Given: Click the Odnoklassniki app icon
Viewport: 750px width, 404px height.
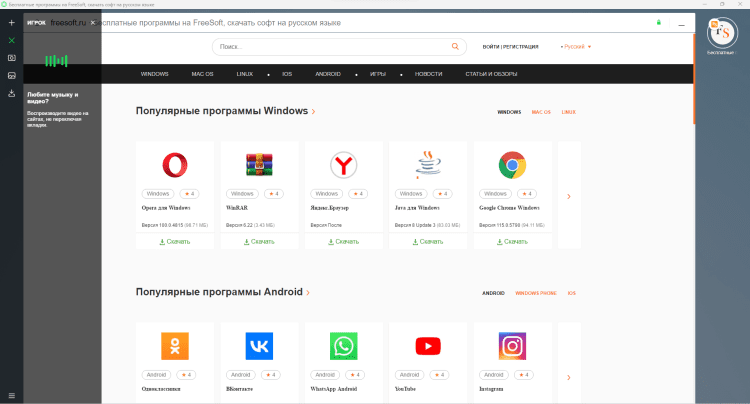Looking at the screenshot, I should (x=175, y=346).
